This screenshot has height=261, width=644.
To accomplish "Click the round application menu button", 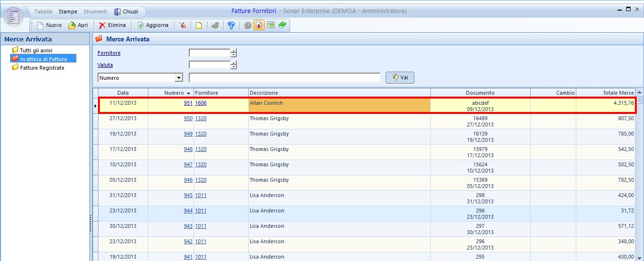I will point(13,17).
